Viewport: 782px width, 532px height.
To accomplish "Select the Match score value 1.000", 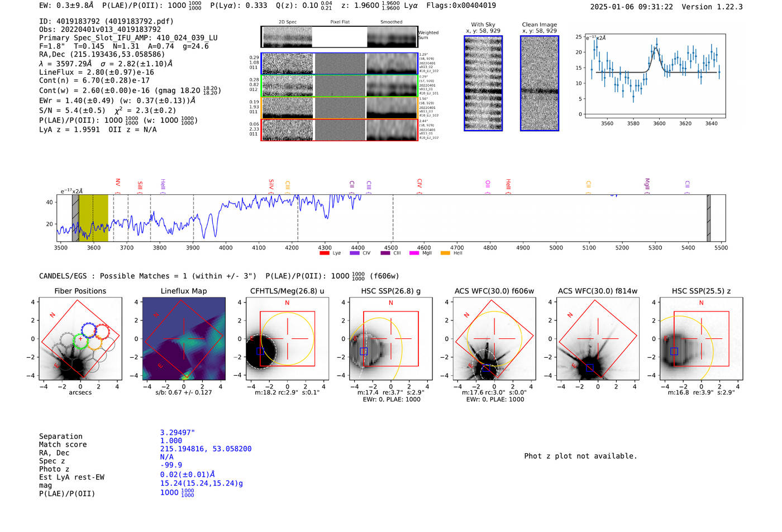I will tap(171, 440).
